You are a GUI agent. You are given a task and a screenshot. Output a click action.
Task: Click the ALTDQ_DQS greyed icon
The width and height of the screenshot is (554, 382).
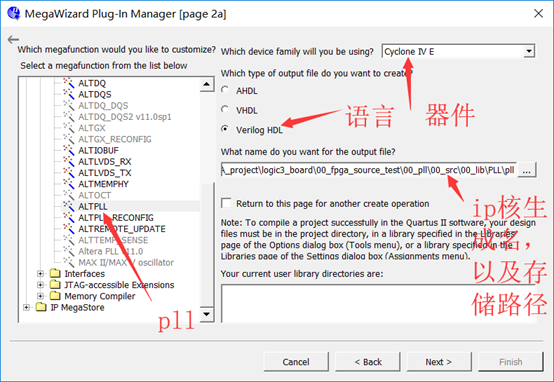click(69, 105)
